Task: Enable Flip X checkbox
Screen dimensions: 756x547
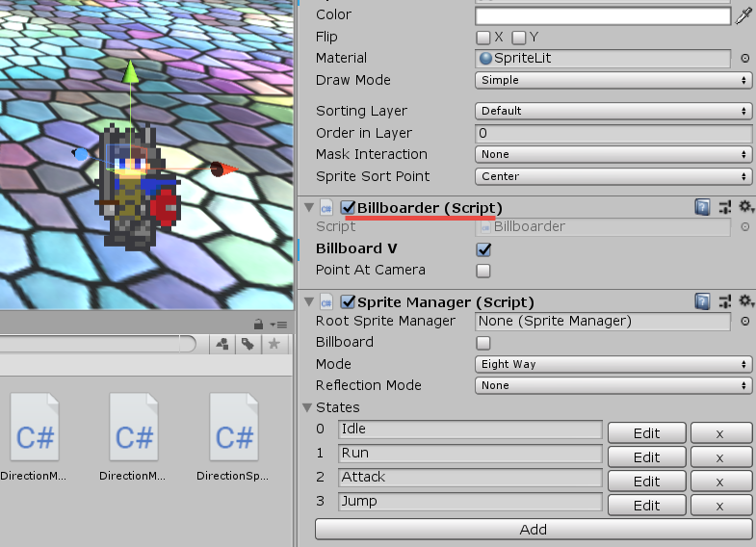Action: point(483,38)
